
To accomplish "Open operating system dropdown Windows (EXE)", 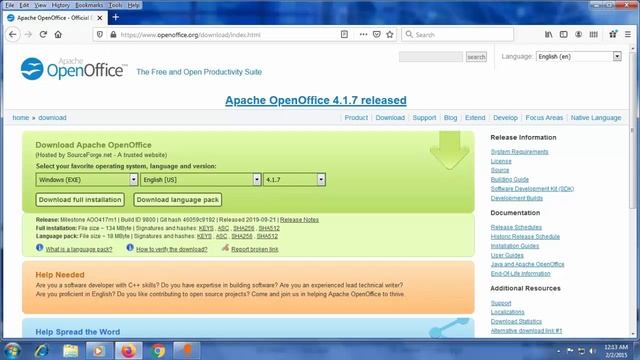I will [87, 180].
